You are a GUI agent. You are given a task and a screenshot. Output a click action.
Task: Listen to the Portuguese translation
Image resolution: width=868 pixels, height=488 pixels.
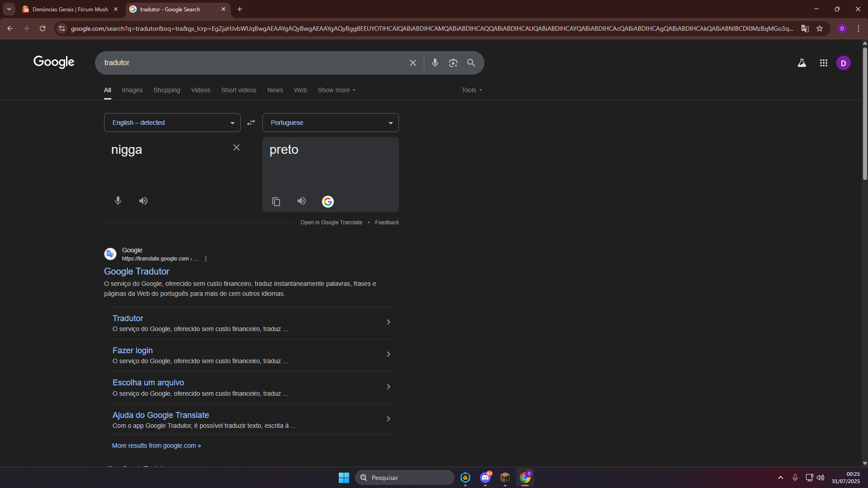(301, 201)
